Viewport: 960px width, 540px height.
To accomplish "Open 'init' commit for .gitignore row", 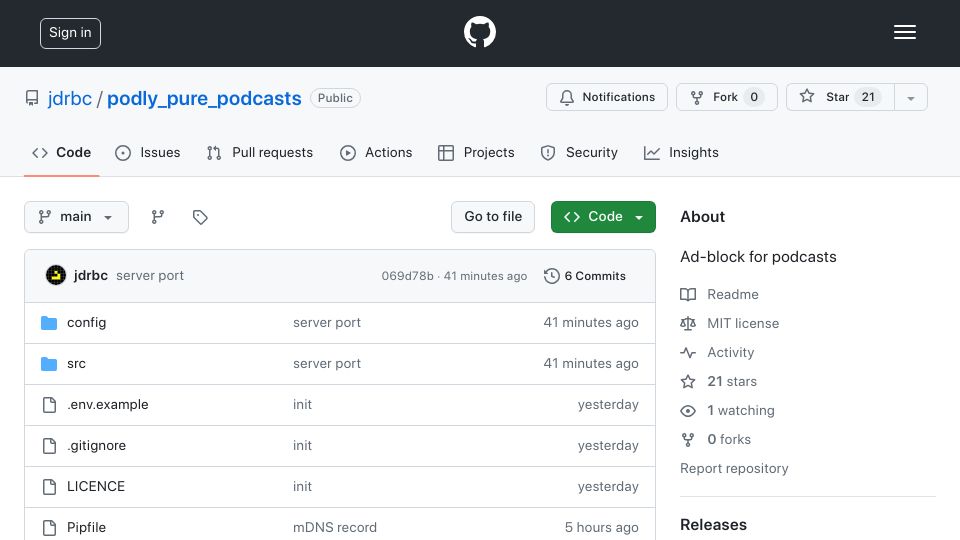I will [x=302, y=446].
